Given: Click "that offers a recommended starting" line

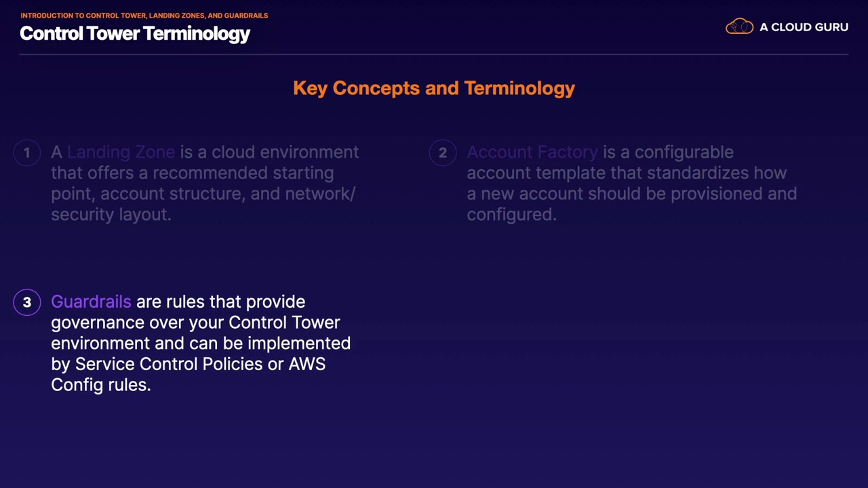Looking at the screenshot, I should [x=192, y=173].
